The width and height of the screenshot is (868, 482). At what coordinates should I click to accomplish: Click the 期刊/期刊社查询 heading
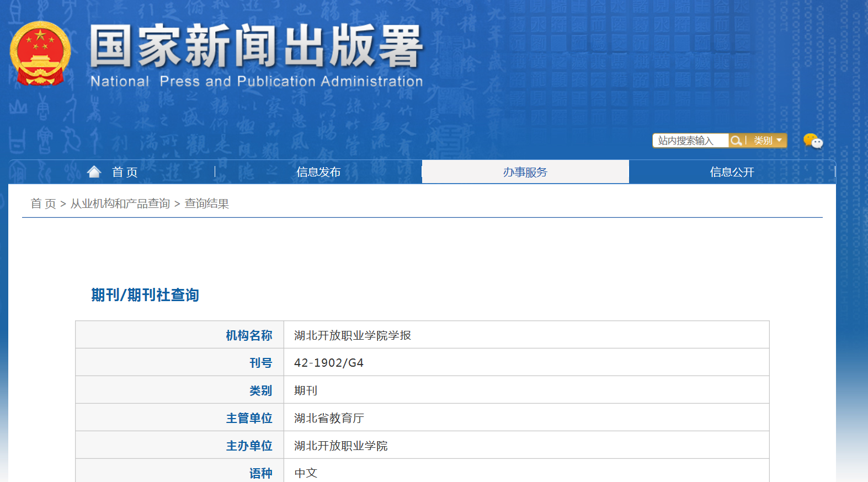click(x=145, y=295)
